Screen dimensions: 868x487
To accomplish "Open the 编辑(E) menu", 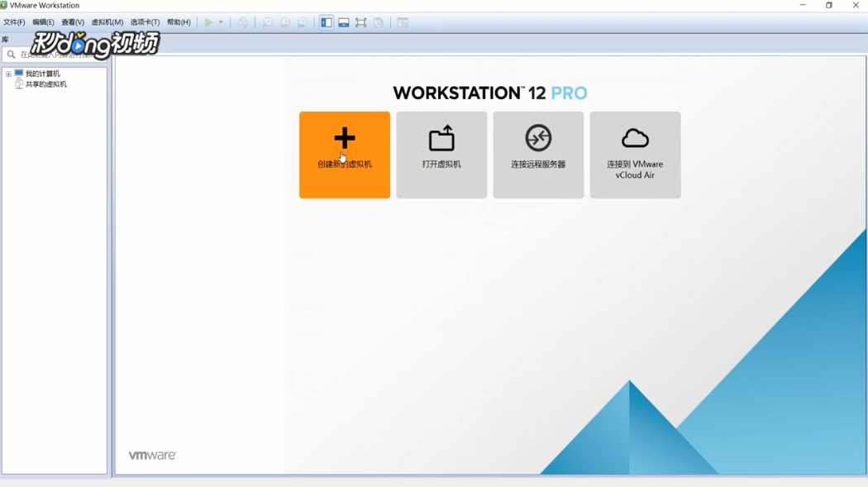I will tap(43, 22).
